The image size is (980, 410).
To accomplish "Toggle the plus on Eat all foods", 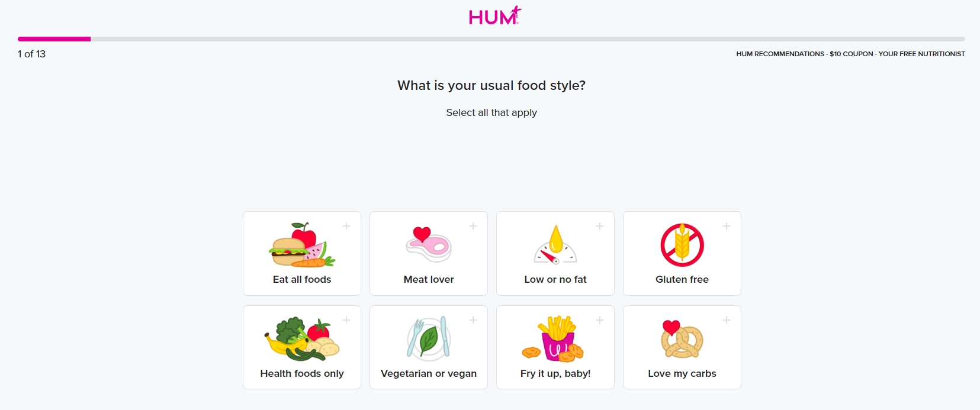I will point(346,226).
